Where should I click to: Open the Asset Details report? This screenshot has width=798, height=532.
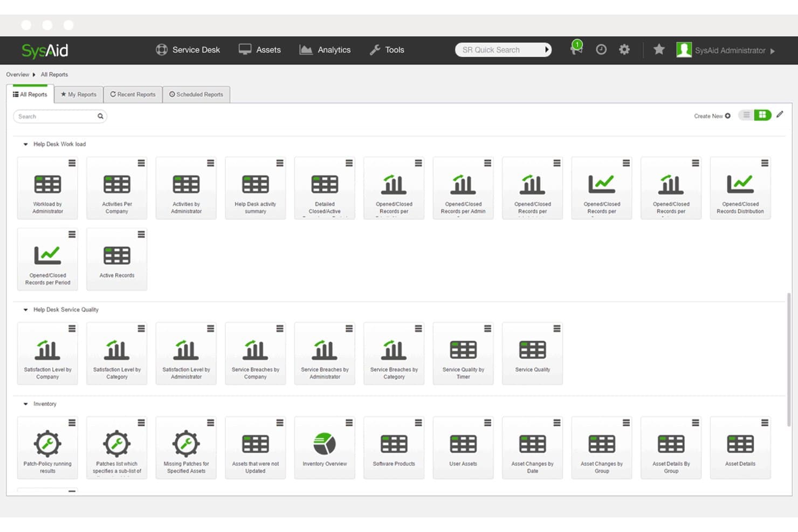(740, 448)
